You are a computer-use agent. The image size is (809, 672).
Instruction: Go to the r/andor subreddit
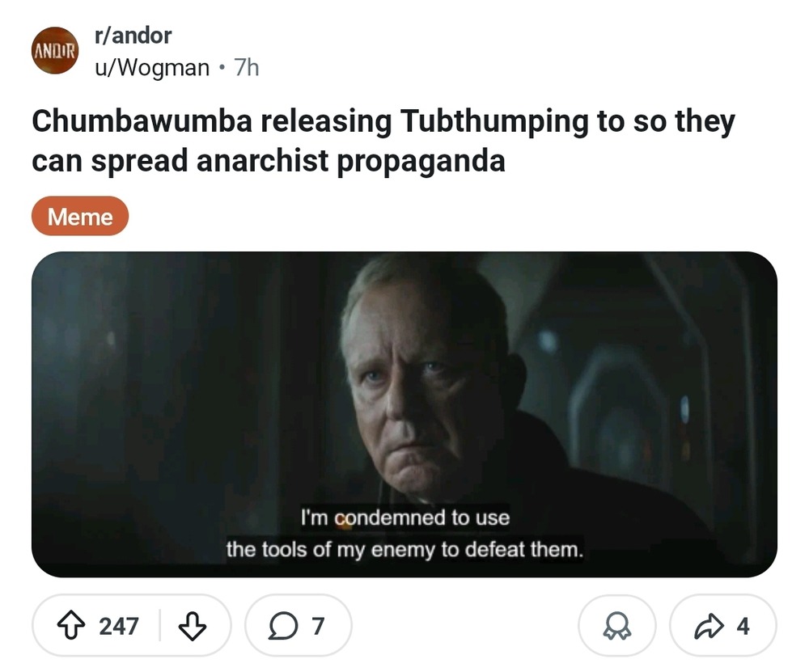pos(133,36)
